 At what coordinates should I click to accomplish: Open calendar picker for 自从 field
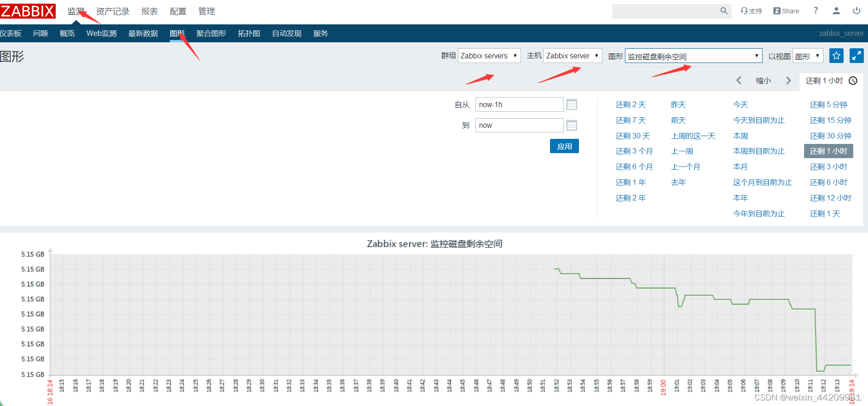tap(572, 105)
